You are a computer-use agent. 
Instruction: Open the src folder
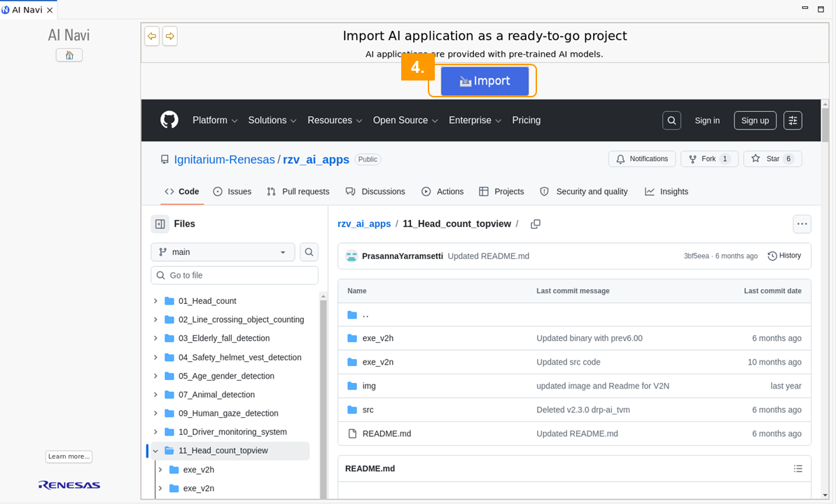pos(368,410)
